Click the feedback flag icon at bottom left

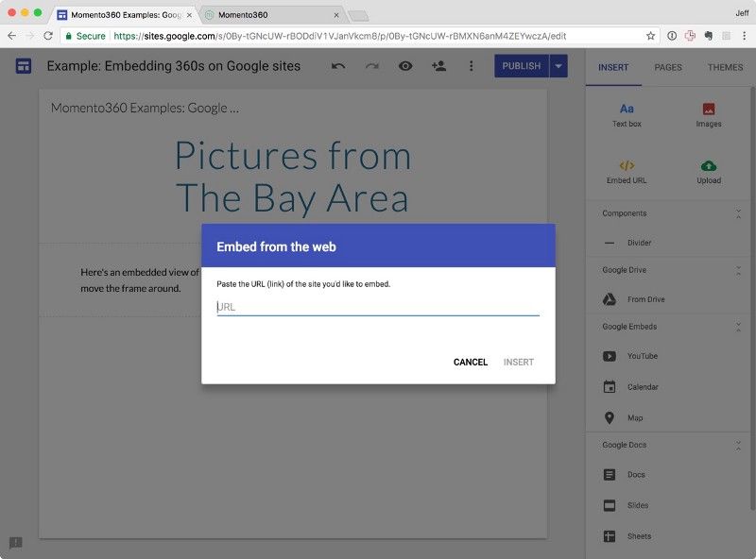point(15,543)
